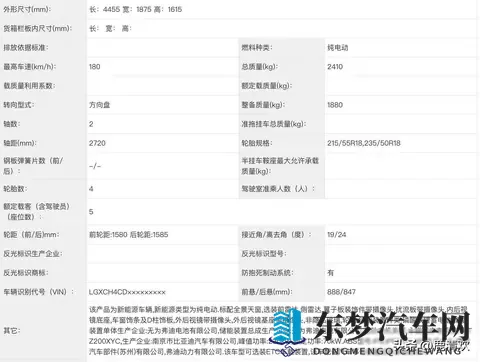Select the leaf spring value -/-
This screenshot has width=480, height=362.
click(95, 166)
